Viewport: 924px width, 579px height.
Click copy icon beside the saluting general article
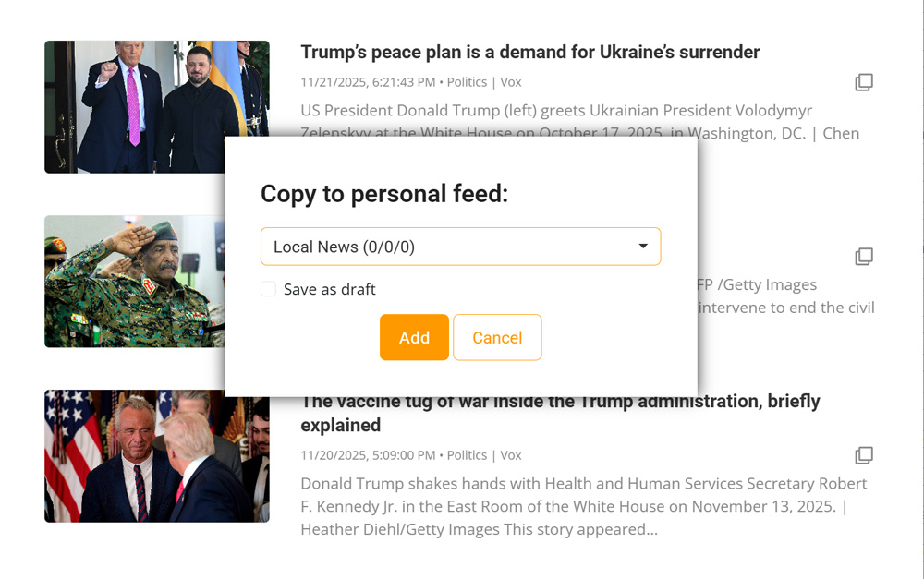(864, 257)
